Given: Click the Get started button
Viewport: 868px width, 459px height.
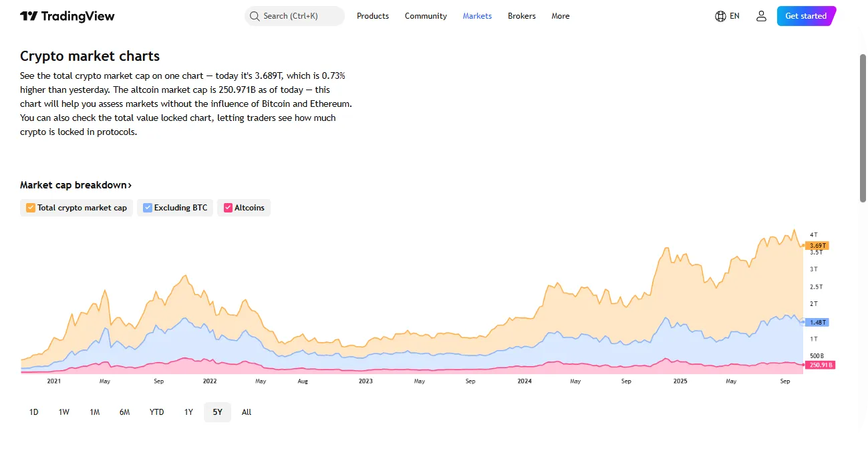Looking at the screenshot, I should (x=805, y=15).
